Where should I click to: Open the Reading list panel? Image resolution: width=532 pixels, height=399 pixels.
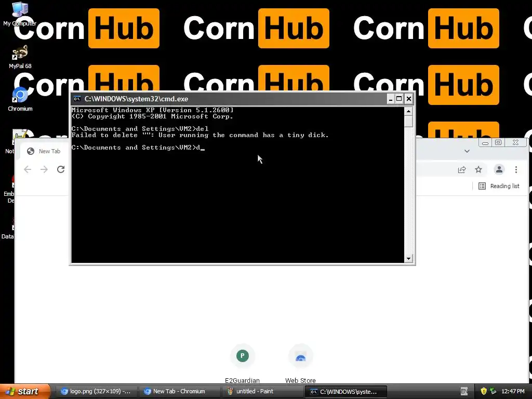[499, 186]
